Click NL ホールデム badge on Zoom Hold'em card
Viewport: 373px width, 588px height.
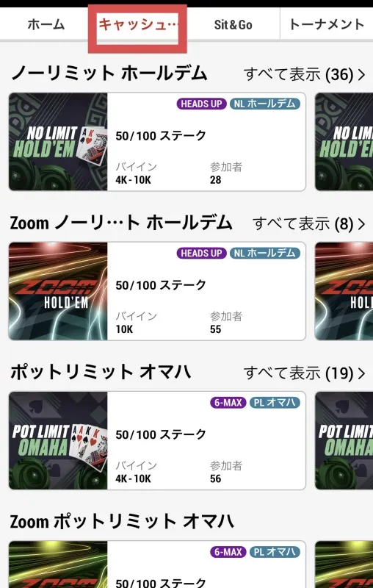coord(265,253)
